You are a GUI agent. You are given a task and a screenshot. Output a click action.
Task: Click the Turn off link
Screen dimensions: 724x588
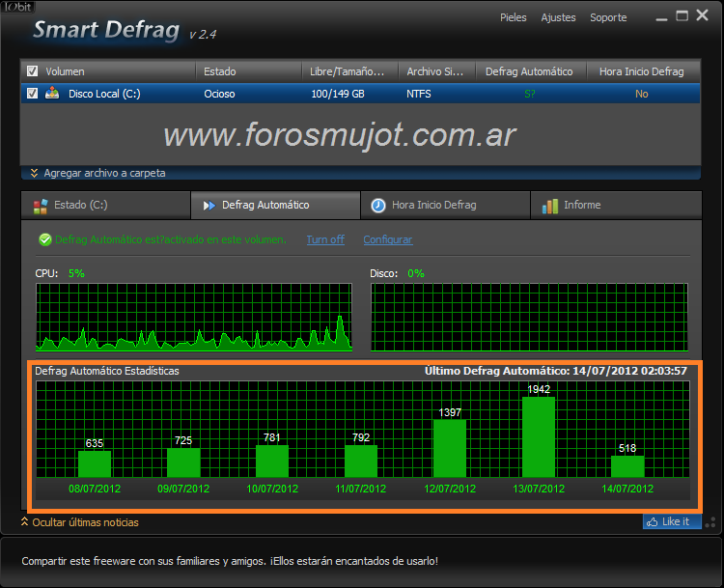click(324, 239)
